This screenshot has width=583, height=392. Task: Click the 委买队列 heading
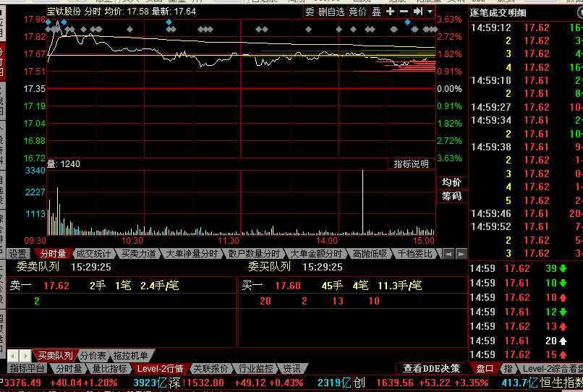[269, 267]
